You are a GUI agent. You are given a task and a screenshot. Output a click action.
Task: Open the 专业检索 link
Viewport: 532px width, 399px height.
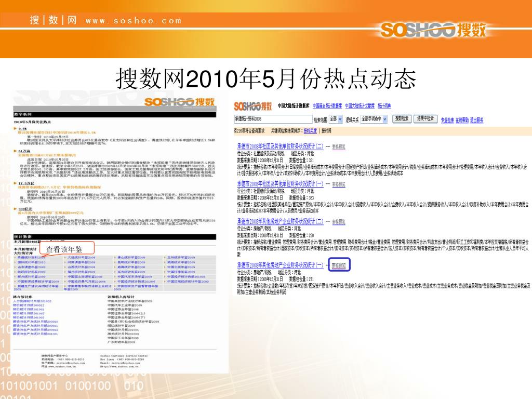tap(447, 120)
